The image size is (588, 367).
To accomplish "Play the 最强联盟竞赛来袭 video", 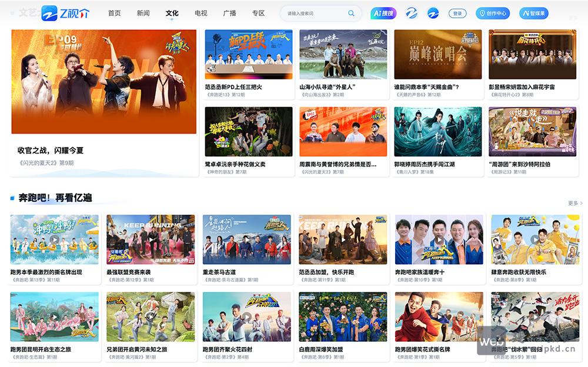I will click(151, 239).
